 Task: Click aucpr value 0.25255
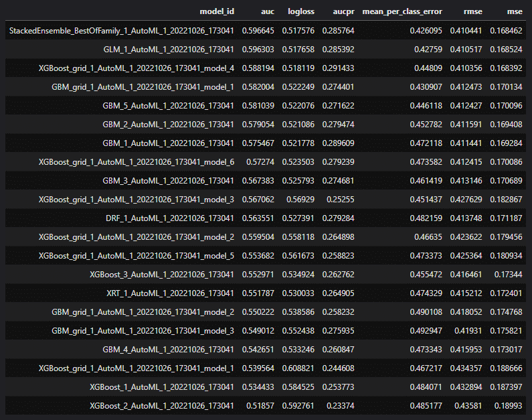(x=341, y=200)
